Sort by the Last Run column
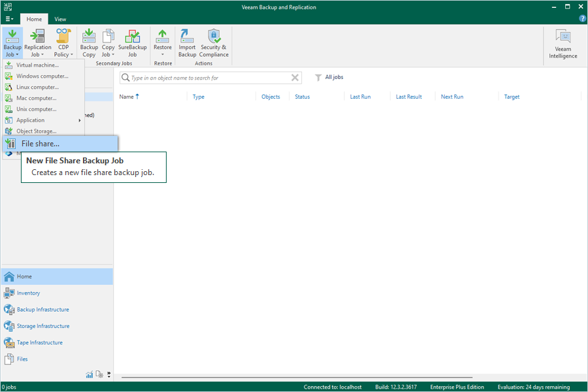 pos(360,97)
